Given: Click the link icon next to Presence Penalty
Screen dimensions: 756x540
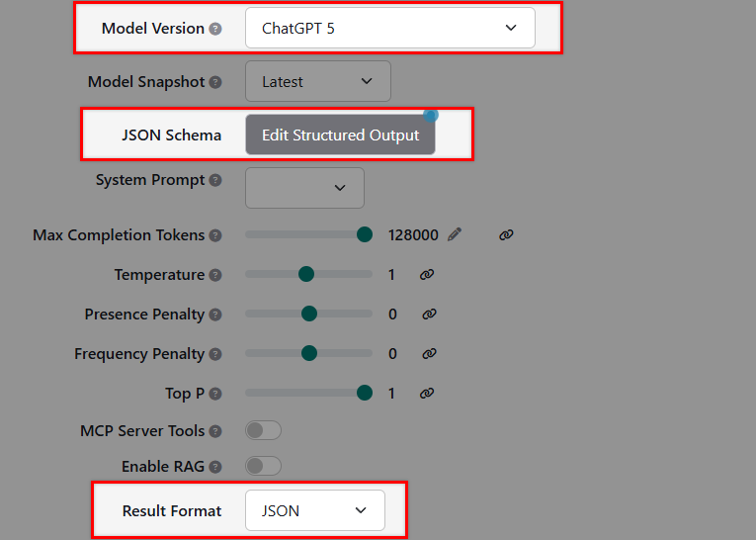Looking at the screenshot, I should 429,315.
